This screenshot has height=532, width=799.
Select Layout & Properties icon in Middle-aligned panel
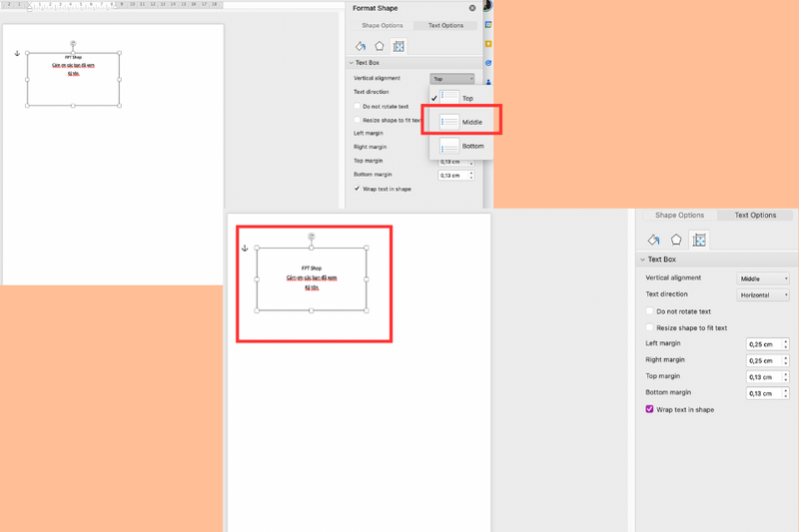pyautogui.click(x=699, y=240)
